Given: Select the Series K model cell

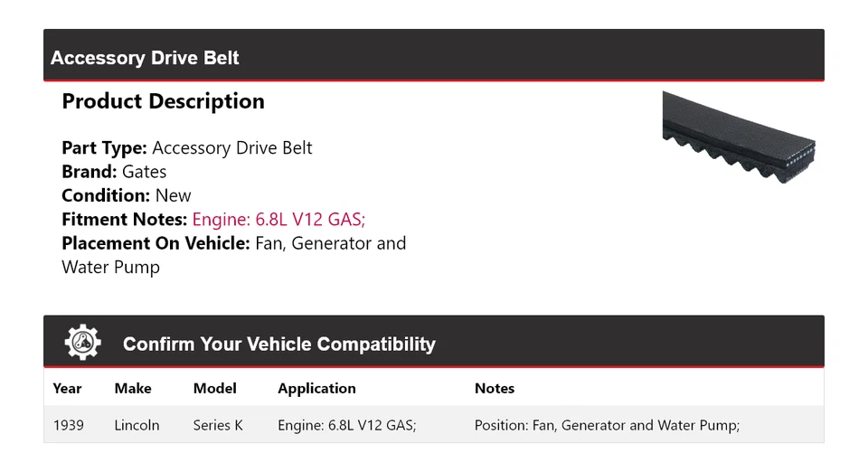Looking at the screenshot, I should tap(218, 424).
